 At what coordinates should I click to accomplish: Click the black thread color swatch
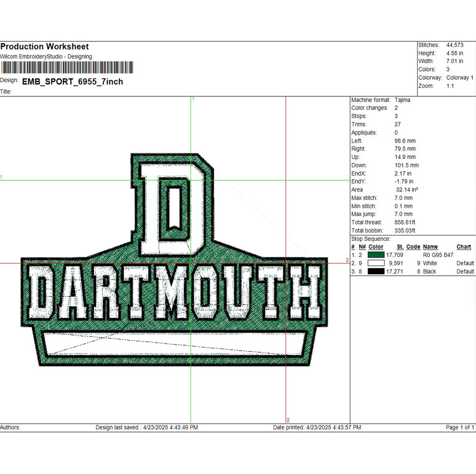point(376,271)
